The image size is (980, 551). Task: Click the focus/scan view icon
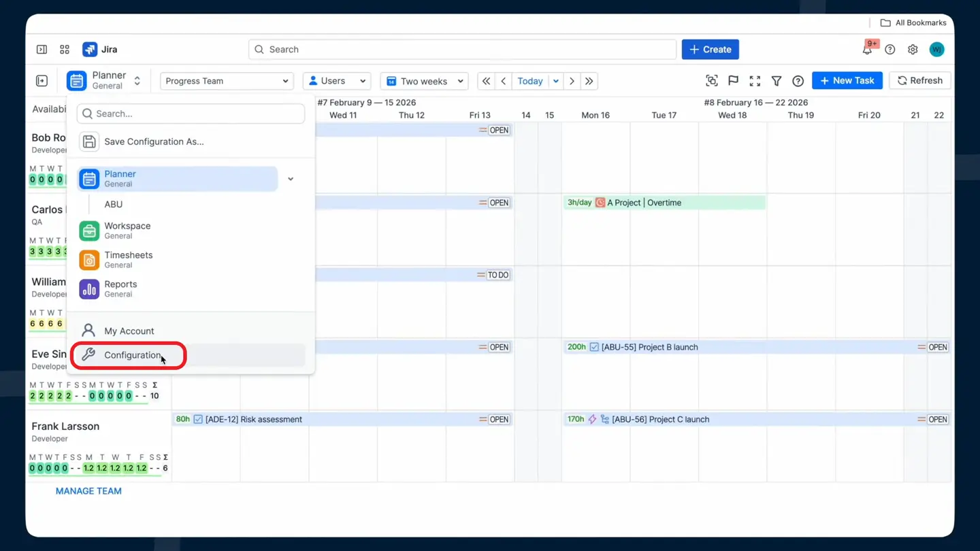coord(712,81)
